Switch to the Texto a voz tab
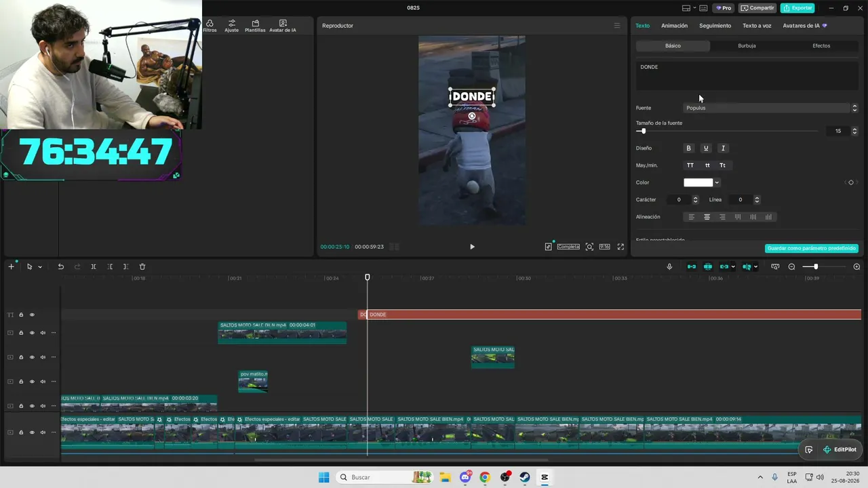 (x=757, y=26)
